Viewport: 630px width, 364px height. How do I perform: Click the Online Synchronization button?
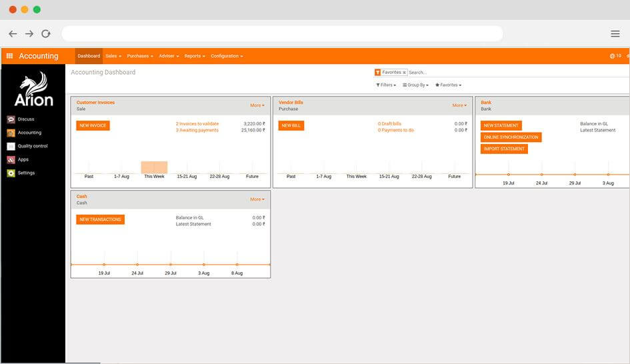click(x=511, y=137)
